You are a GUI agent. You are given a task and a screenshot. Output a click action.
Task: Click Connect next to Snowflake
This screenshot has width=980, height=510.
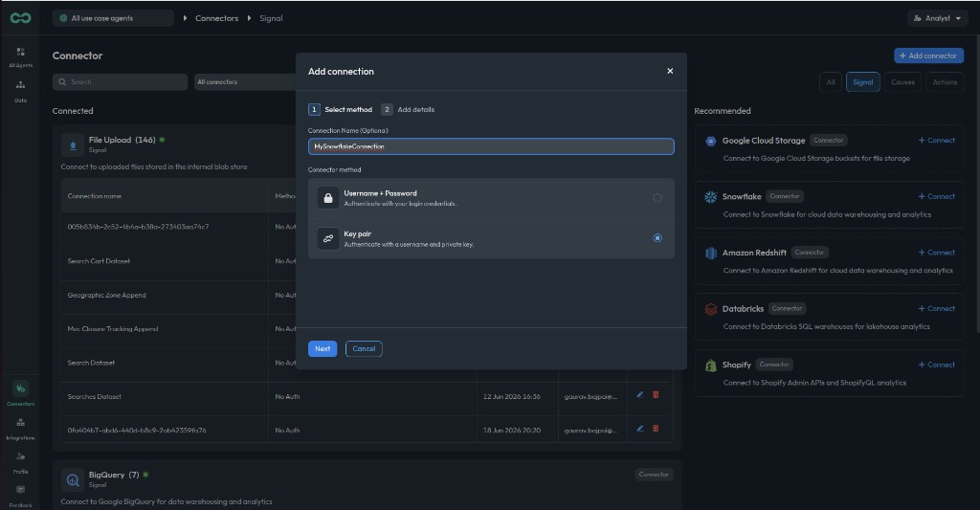point(936,196)
